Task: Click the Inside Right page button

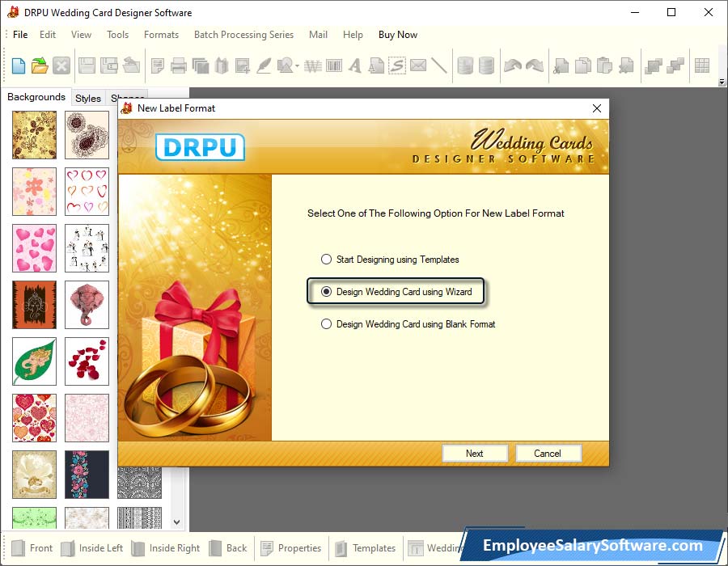Action: (165, 548)
